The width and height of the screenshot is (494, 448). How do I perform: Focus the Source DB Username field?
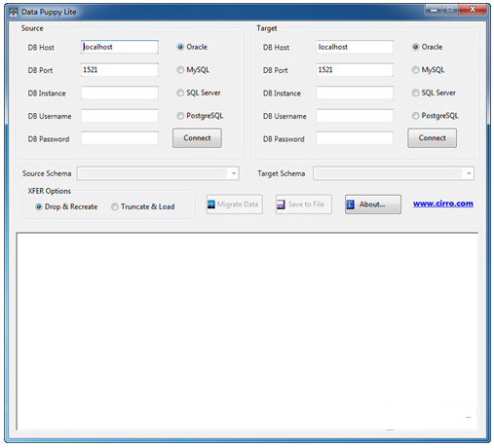click(x=120, y=116)
